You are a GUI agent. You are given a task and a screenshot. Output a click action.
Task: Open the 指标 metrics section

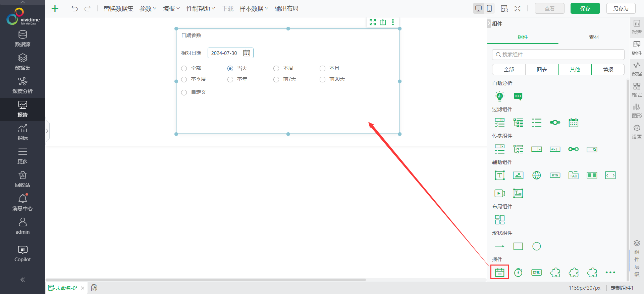click(22, 132)
